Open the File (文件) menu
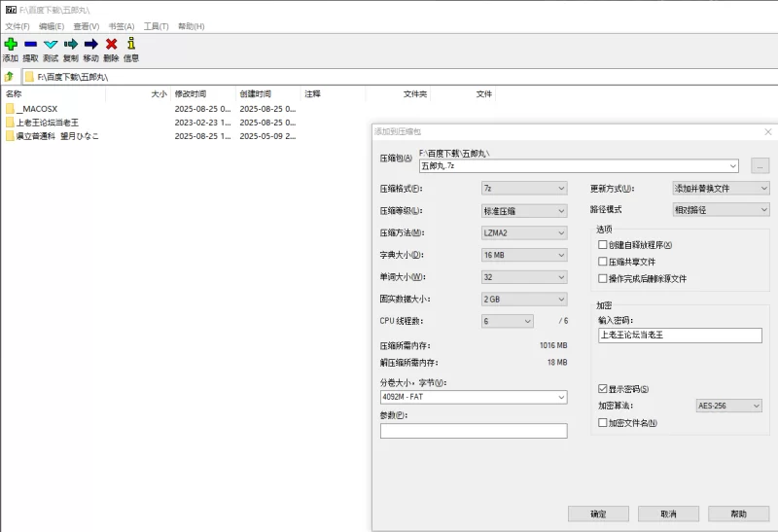778x532 pixels. 17,26
